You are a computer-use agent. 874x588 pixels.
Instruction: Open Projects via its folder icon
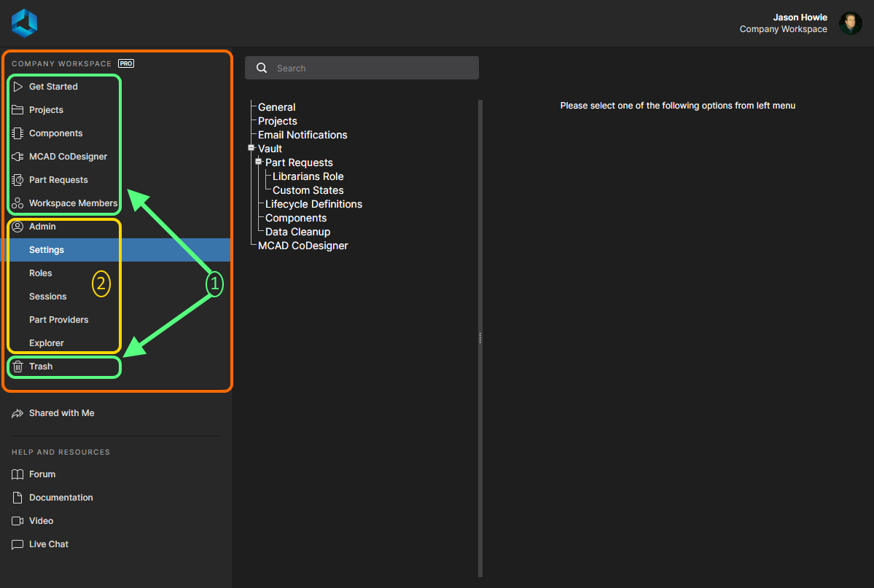[x=17, y=110]
